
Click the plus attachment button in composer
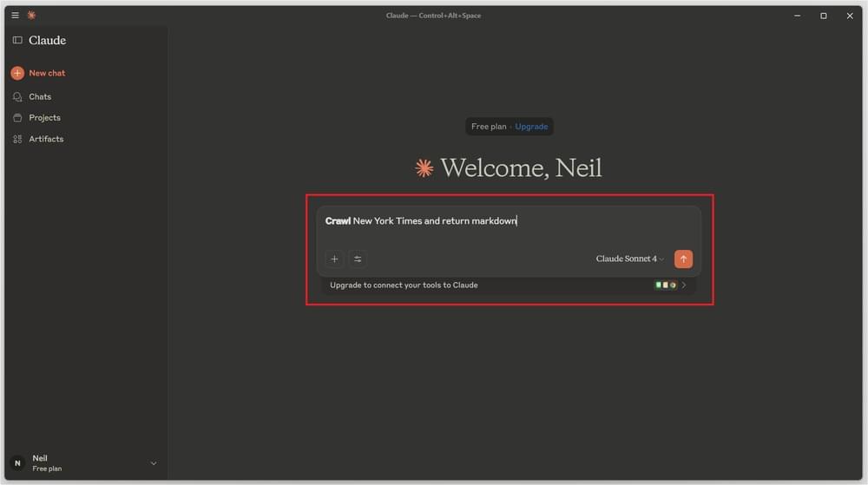click(334, 259)
